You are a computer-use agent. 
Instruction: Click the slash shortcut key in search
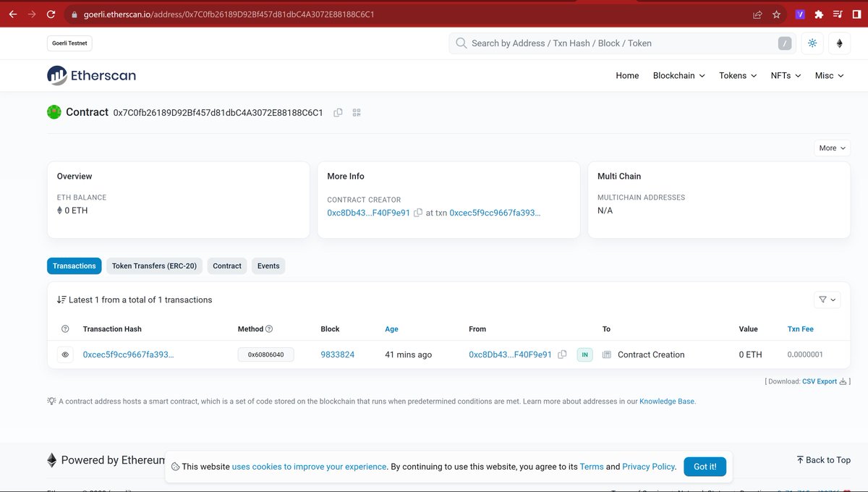pyautogui.click(x=785, y=43)
